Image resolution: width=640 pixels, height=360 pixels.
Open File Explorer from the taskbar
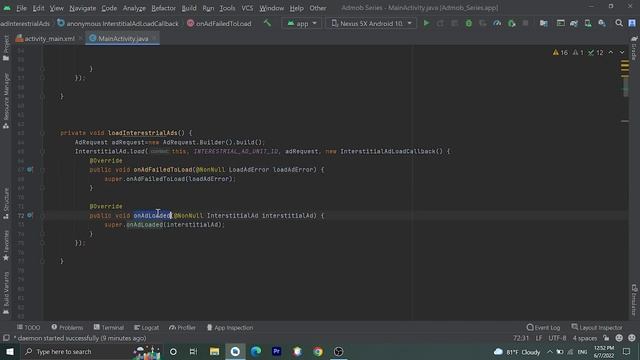coord(214,351)
